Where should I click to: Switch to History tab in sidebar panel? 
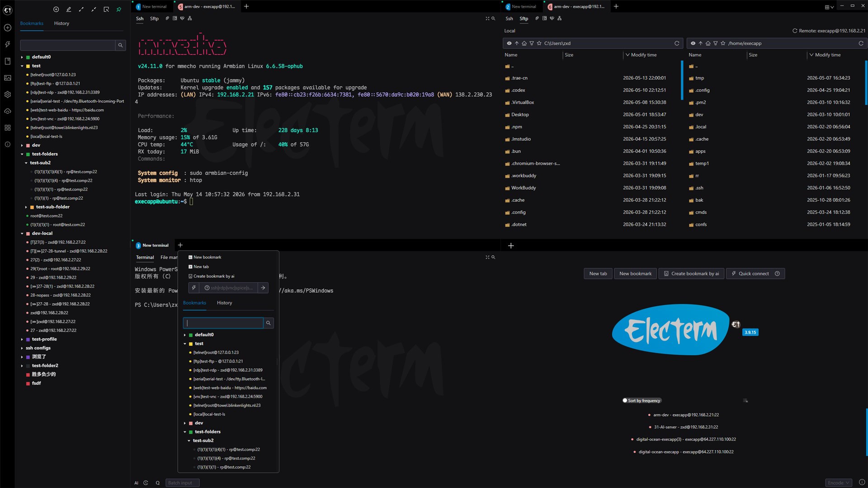coord(61,23)
